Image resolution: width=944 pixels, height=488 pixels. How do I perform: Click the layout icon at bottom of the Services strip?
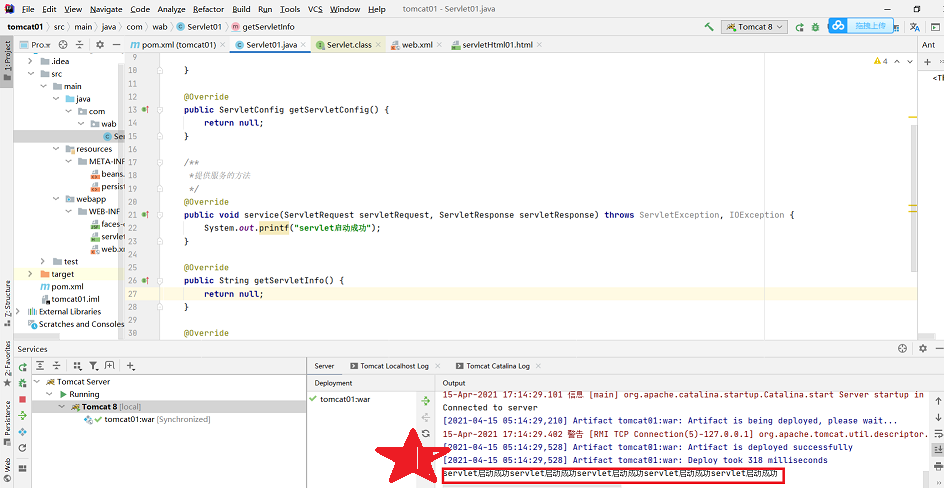click(22, 468)
